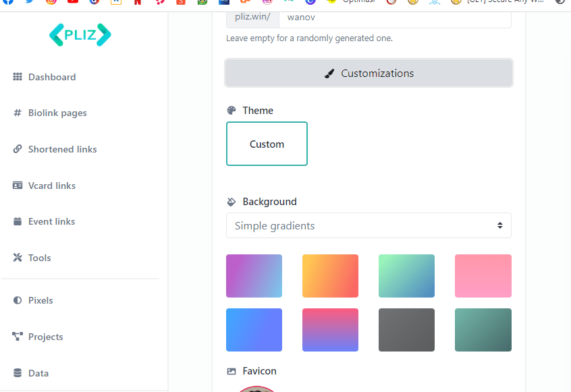Choose the dark gray gradient swatch
The width and height of the screenshot is (571, 392).
click(x=406, y=330)
